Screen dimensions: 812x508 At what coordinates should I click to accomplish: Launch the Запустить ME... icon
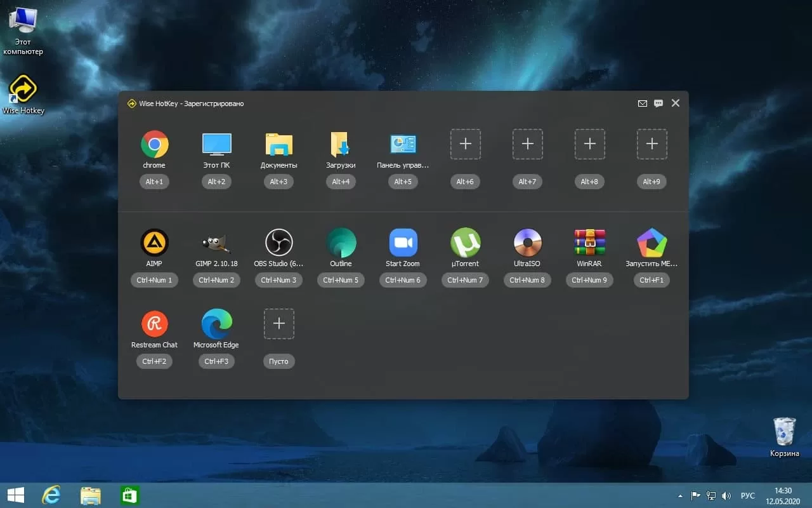coord(652,243)
